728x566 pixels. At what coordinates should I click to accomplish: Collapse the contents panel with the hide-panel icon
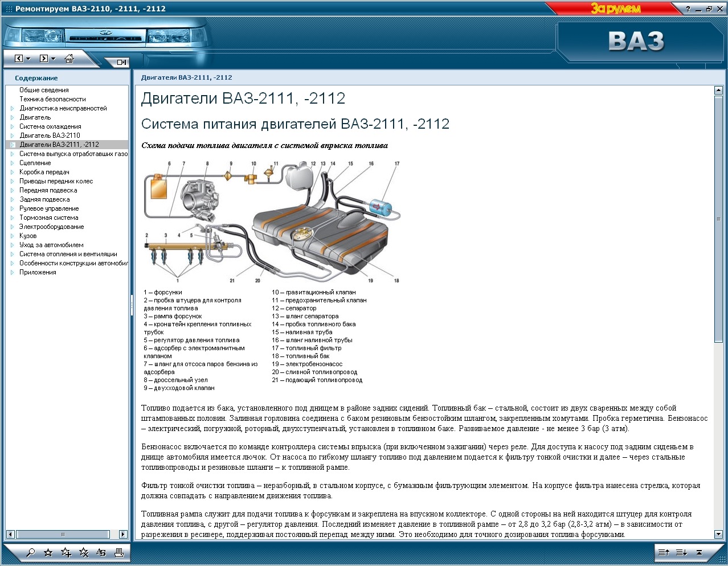click(121, 62)
